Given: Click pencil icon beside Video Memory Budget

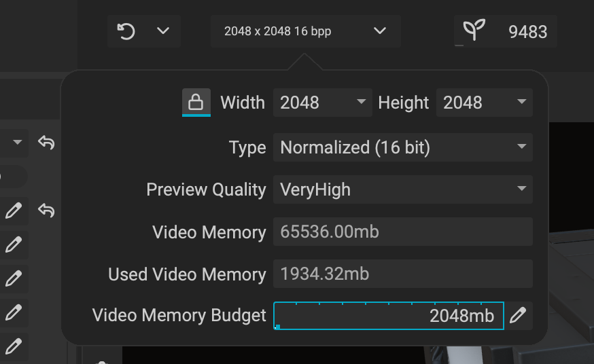Looking at the screenshot, I should [518, 315].
